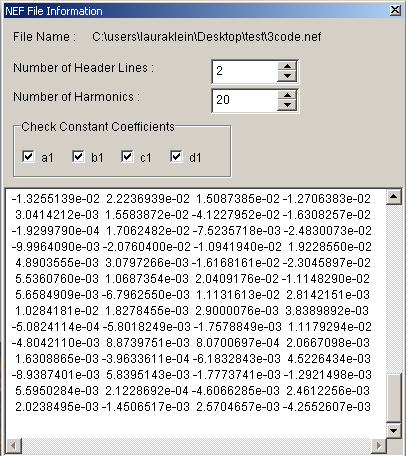Click the Number of Header Lines field

245,71
